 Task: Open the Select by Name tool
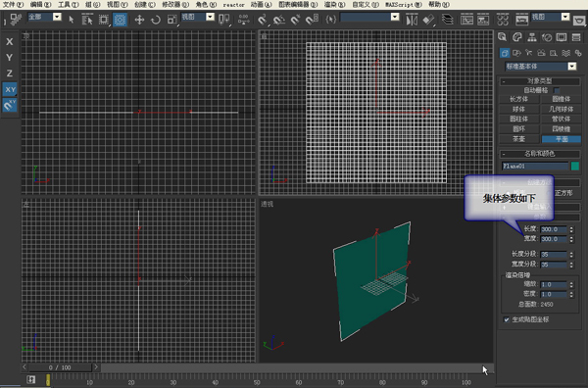point(87,20)
